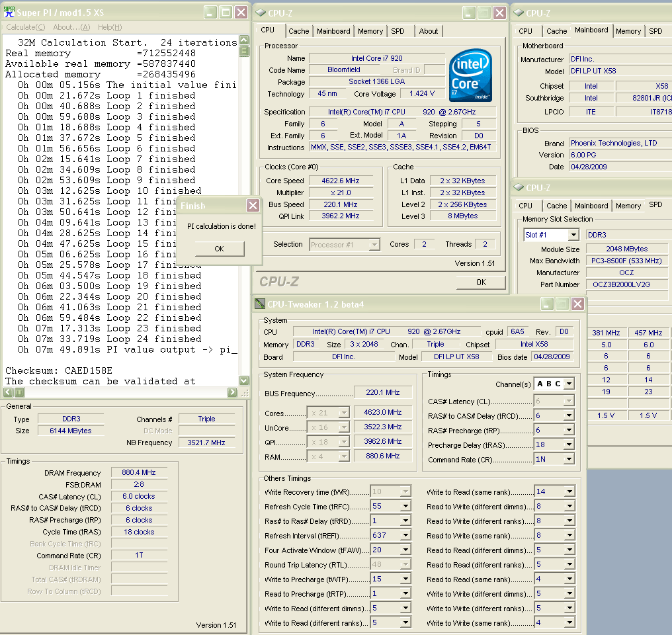Image resolution: width=672 pixels, height=635 pixels.
Task: Open the Four Activate Window (tFAW) dropdown
Action: coord(405,550)
